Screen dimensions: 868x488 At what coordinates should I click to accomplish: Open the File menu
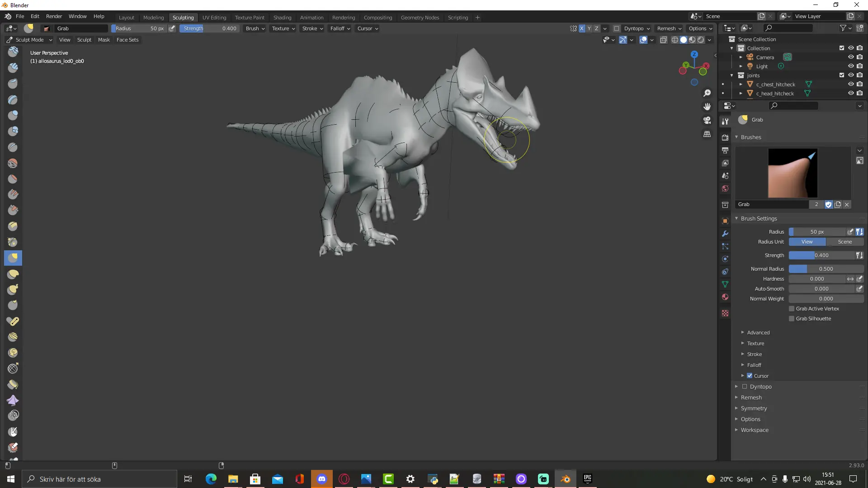(x=20, y=16)
